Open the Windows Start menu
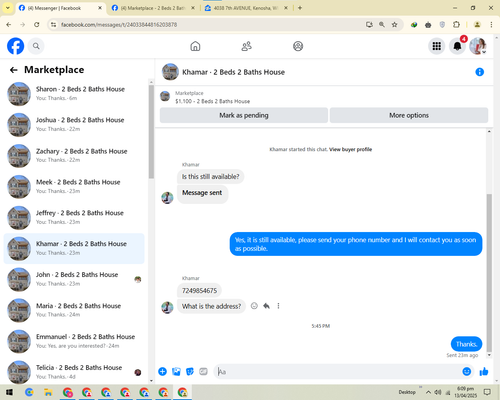 [x=9, y=392]
